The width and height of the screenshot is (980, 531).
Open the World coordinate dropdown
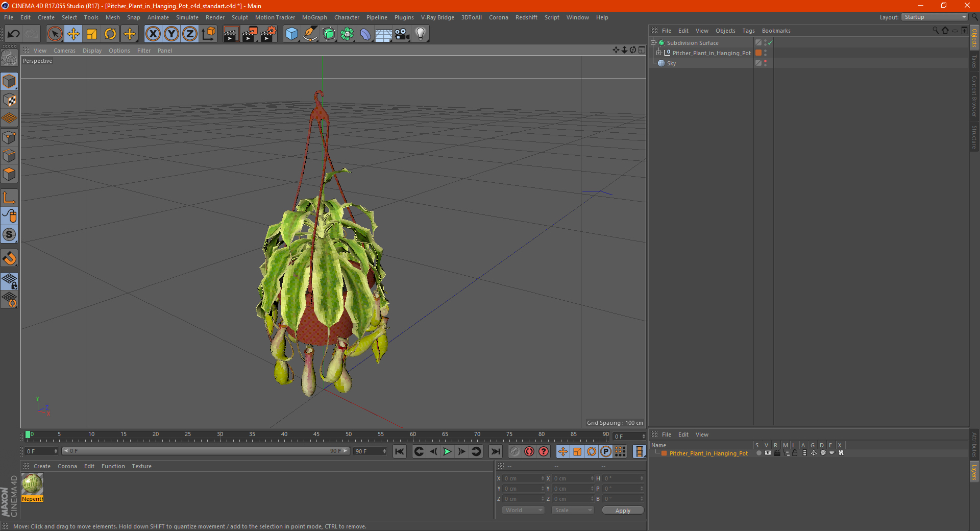(523, 510)
